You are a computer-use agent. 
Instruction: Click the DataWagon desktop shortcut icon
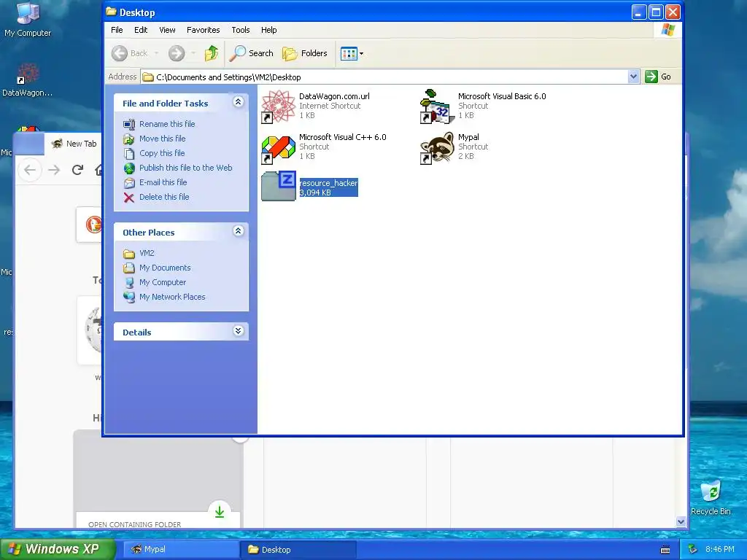(x=28, y=74)
